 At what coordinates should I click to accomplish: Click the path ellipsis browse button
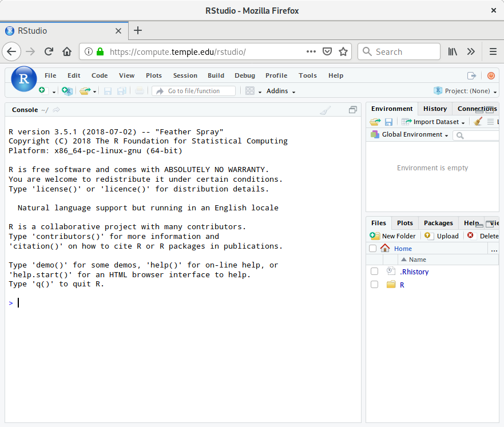494,249
